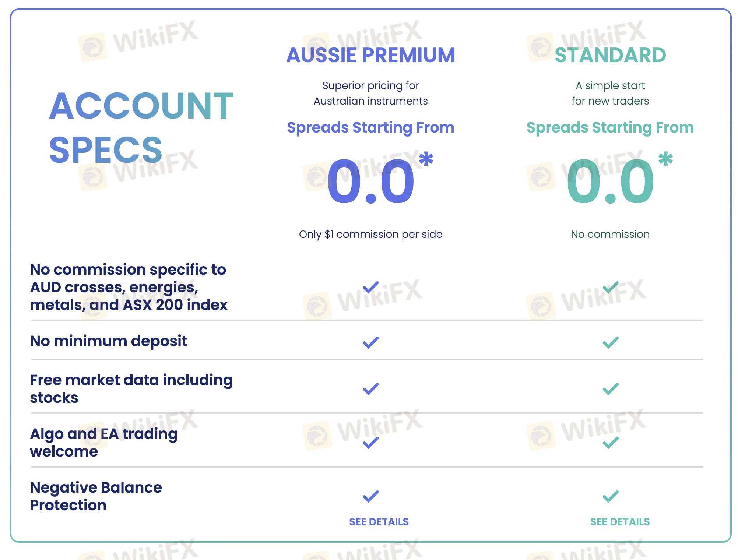Click the 'No minimum deposit' feature label
Image resolution: width=738 pixels, height=560 pixels.
[x=109, y=341]
